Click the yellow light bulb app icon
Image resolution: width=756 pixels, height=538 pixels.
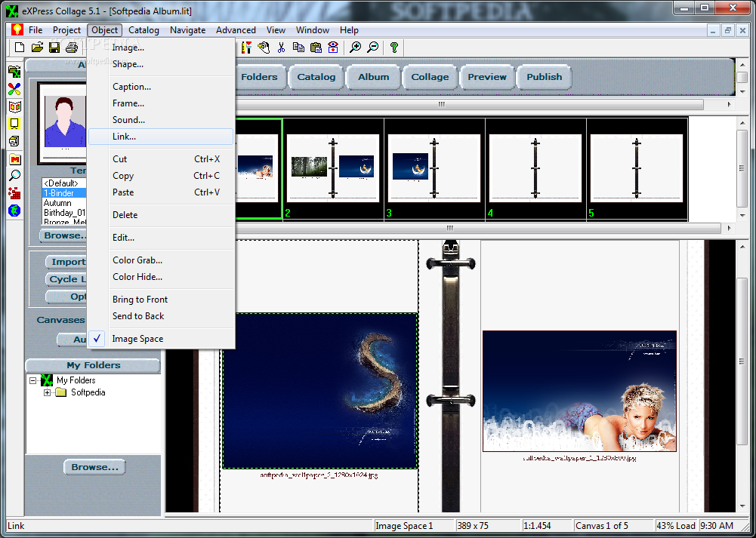coord(17,30)
